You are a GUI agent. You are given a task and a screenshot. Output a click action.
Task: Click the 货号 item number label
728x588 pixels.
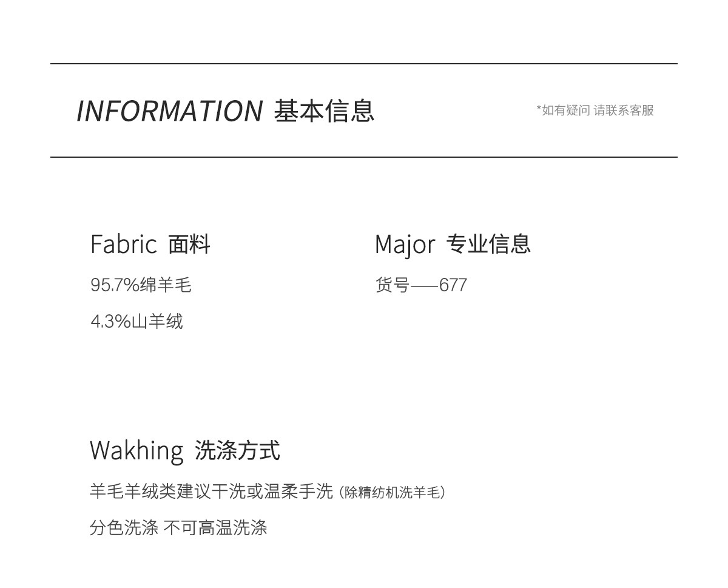pyautogui.click(x=393, y=285)
